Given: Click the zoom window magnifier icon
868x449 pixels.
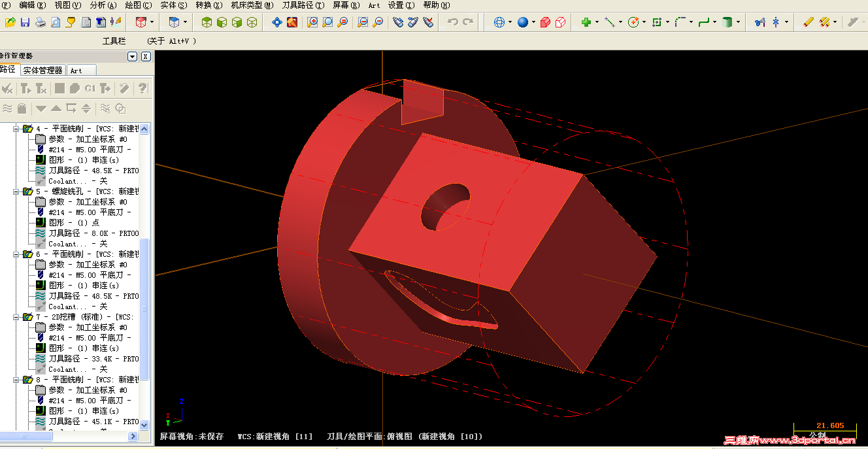Looking at the screenshot, I should click(327, 22).
